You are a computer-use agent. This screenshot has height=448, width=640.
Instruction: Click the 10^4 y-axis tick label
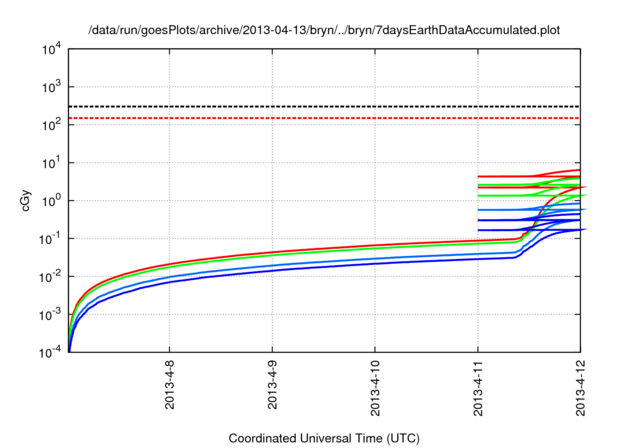(x=51, y=50)
